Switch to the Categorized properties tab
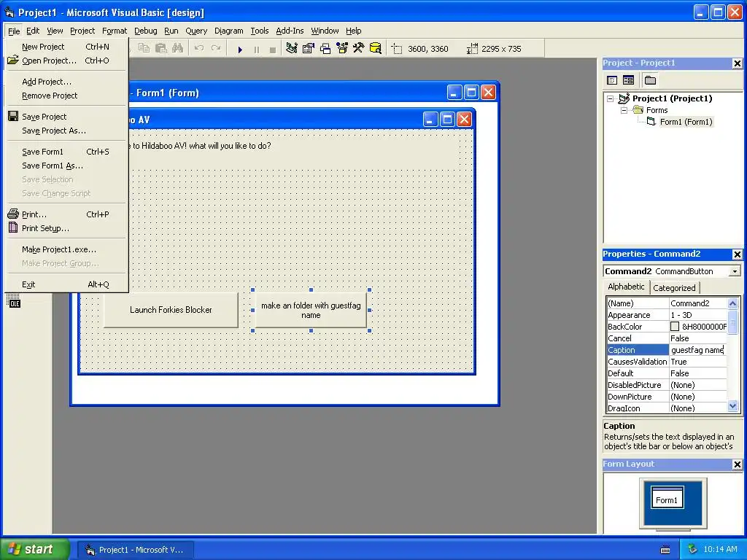Screen dimensions: 747x560 coord(673,287)
